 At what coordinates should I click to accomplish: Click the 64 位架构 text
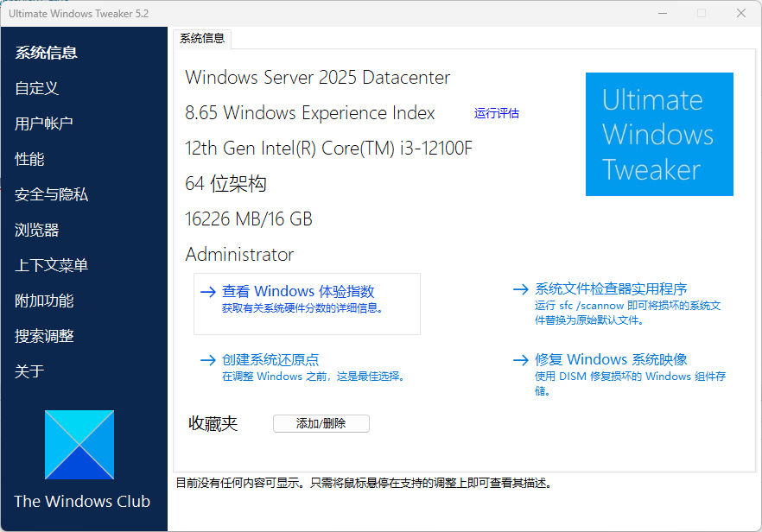[x=225, y=184]
